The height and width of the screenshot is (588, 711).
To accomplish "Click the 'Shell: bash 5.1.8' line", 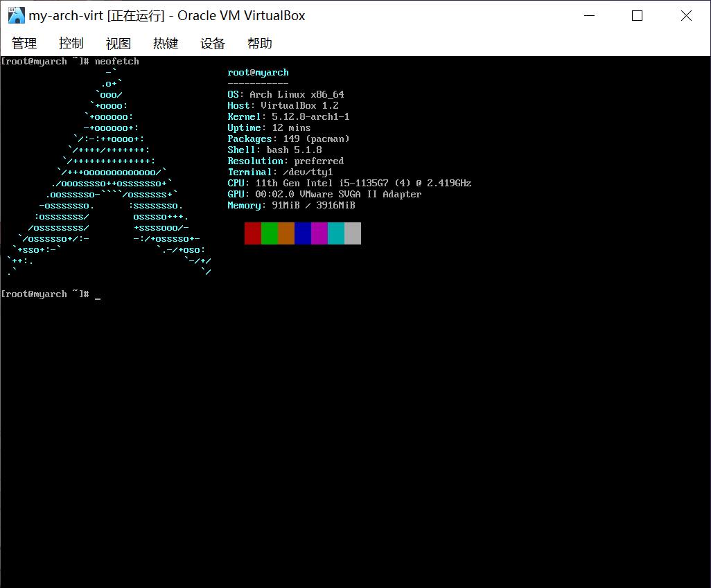I will 275,150.
